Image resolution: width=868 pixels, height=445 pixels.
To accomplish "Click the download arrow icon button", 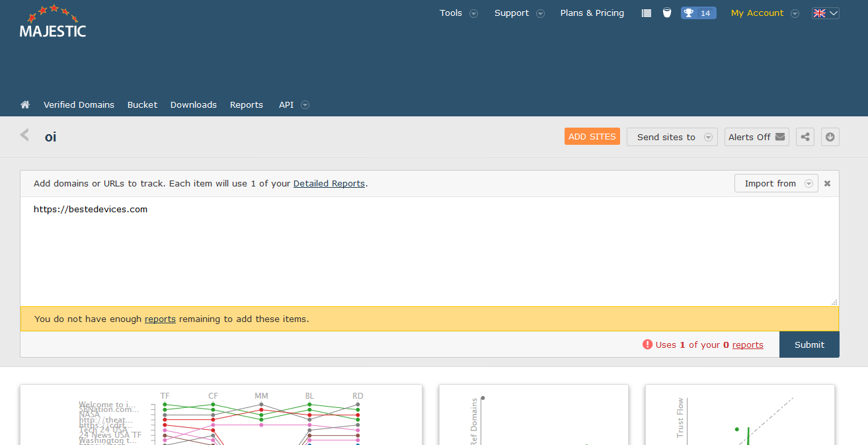I will pyautogui.click(x=830, y=137).
